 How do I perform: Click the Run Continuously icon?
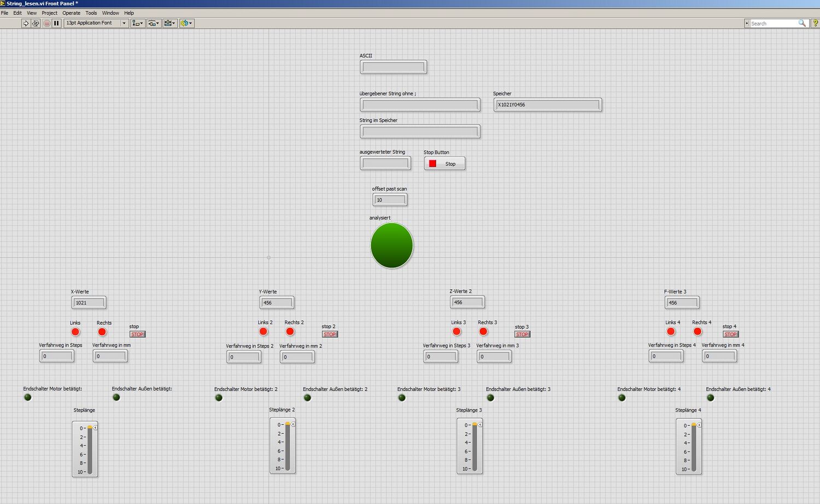pyautogui.click(x=36, y=23)
